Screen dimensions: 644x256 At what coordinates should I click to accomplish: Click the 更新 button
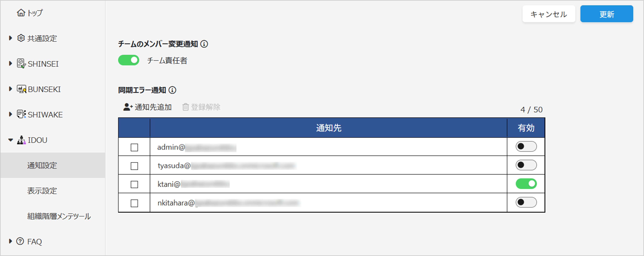coord(607,14)
